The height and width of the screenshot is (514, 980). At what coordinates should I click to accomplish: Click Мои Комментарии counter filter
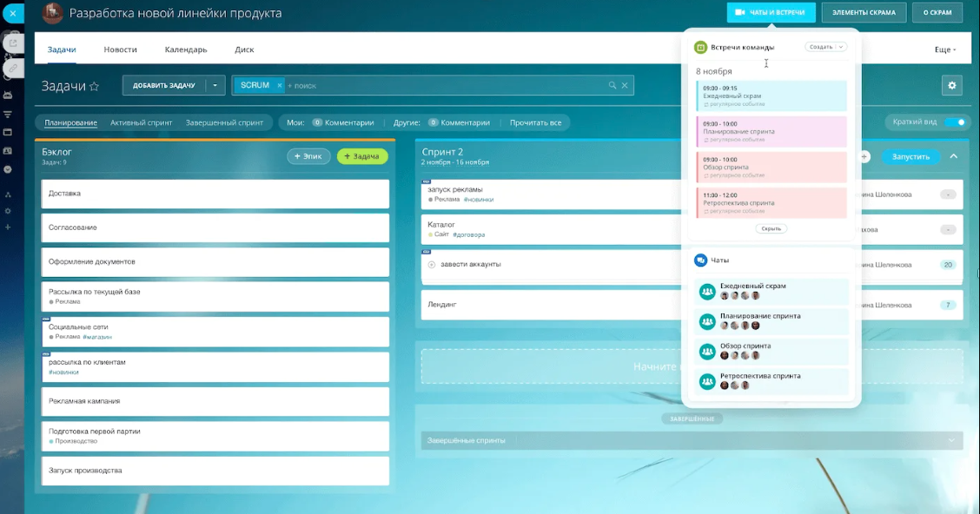click(343, 123)
